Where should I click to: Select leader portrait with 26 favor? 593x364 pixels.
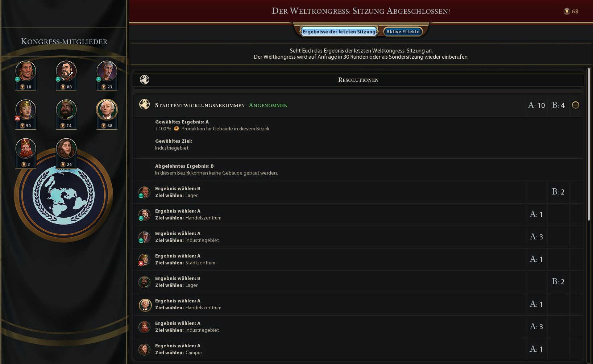[x=66, y=148]
